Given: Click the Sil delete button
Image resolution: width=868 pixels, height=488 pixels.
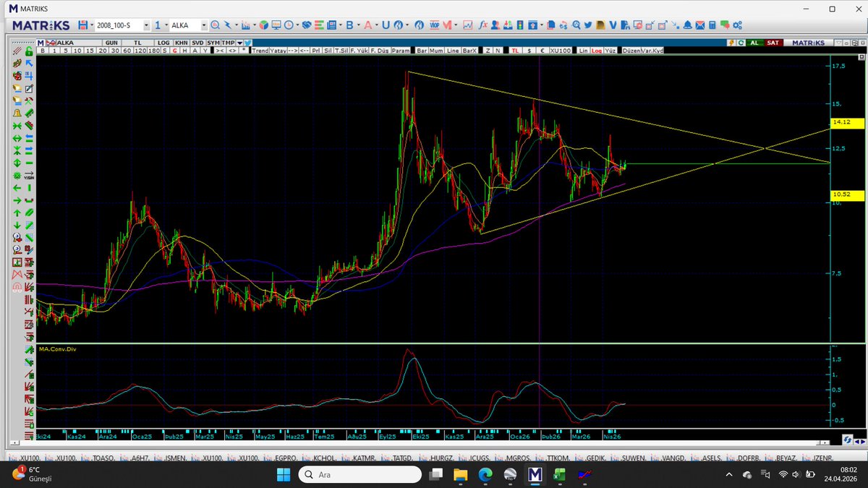Looking at the screenshot, I should [328, 51].
